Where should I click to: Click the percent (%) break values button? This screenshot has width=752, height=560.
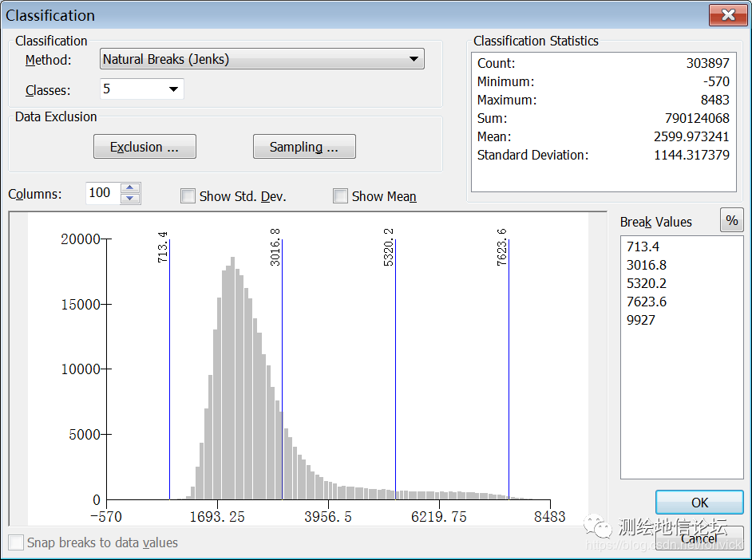[731, 221]
